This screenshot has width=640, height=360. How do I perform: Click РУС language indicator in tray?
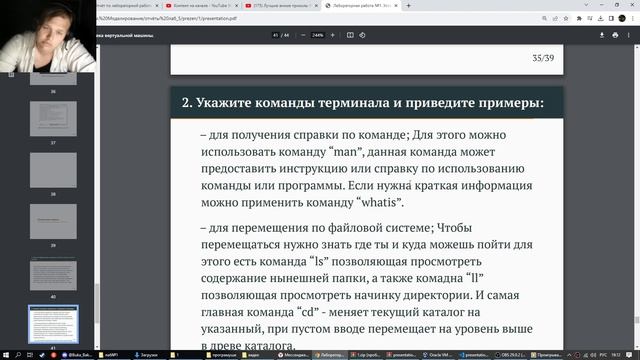click(x=603, y=355)
